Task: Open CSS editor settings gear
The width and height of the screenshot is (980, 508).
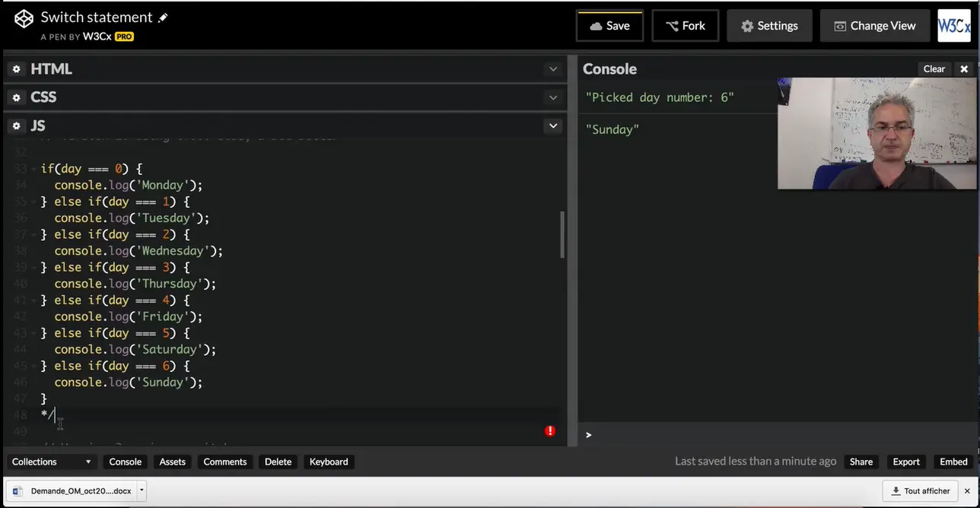Action: click(x=16, y=97)
